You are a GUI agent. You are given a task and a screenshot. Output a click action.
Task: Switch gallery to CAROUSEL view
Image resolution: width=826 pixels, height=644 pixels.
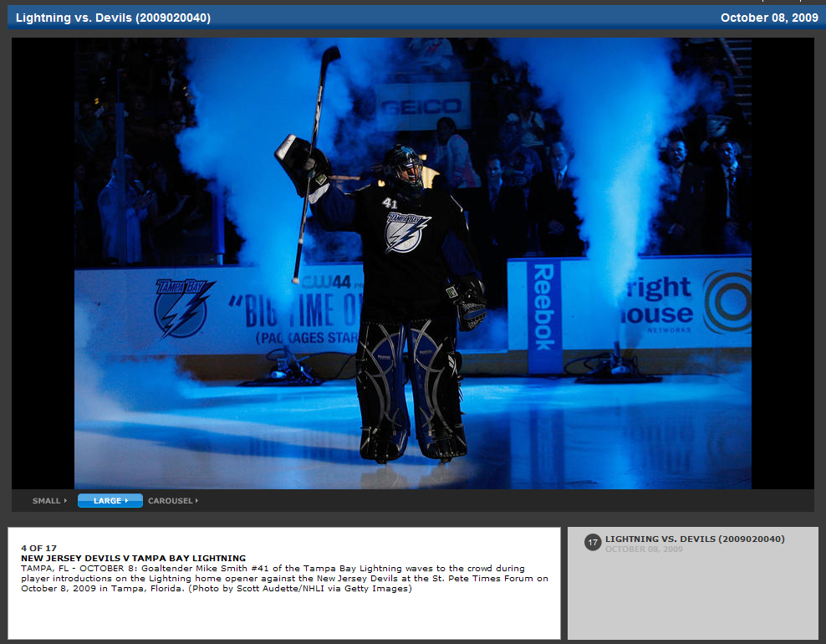coord(173,501)
